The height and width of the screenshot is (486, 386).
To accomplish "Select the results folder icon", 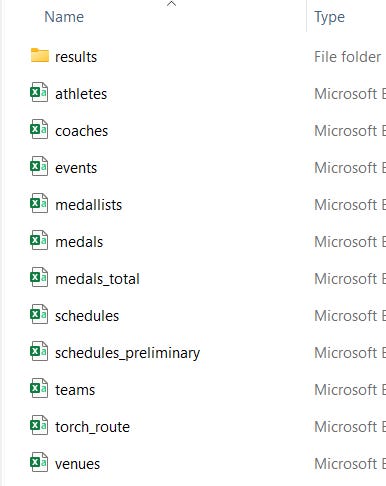I will pos(40,55).
